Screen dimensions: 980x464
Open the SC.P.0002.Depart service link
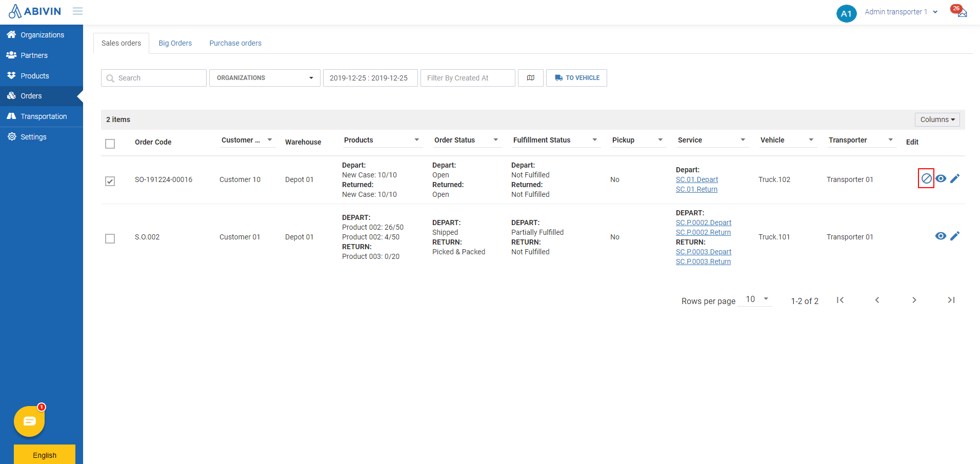click(703, 223)
